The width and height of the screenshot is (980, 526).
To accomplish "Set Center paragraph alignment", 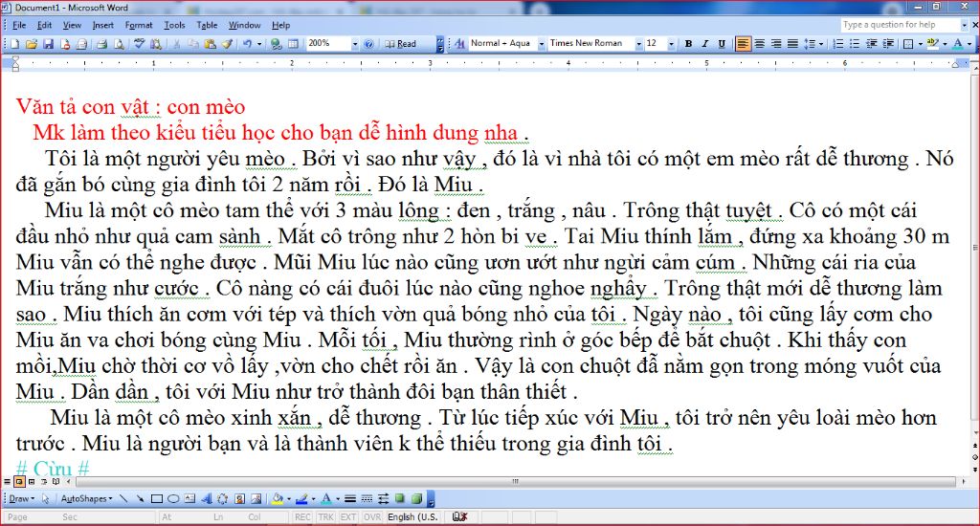I will [759, 44].
